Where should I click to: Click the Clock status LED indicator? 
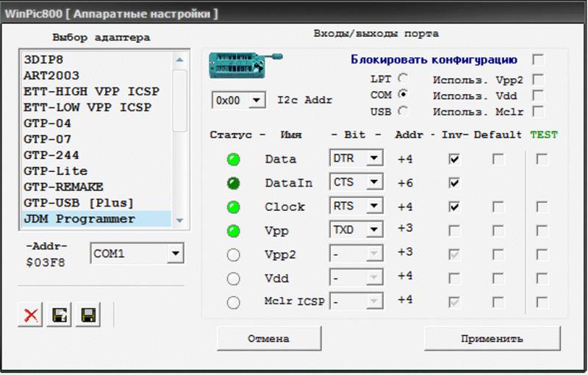click(233, 207)
